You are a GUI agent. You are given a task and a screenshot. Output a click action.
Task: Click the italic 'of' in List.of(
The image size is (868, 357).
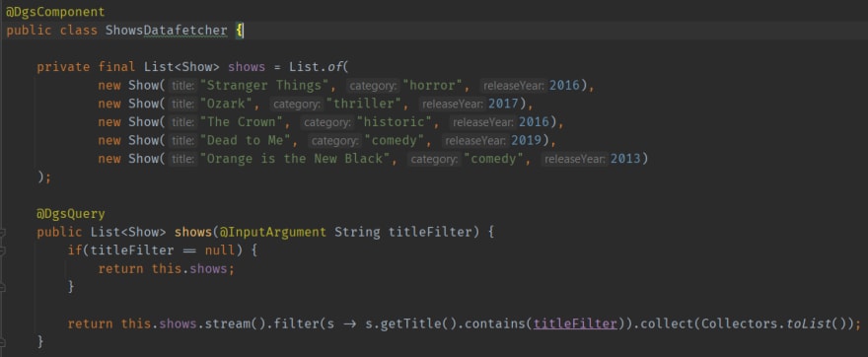(335, 67)
